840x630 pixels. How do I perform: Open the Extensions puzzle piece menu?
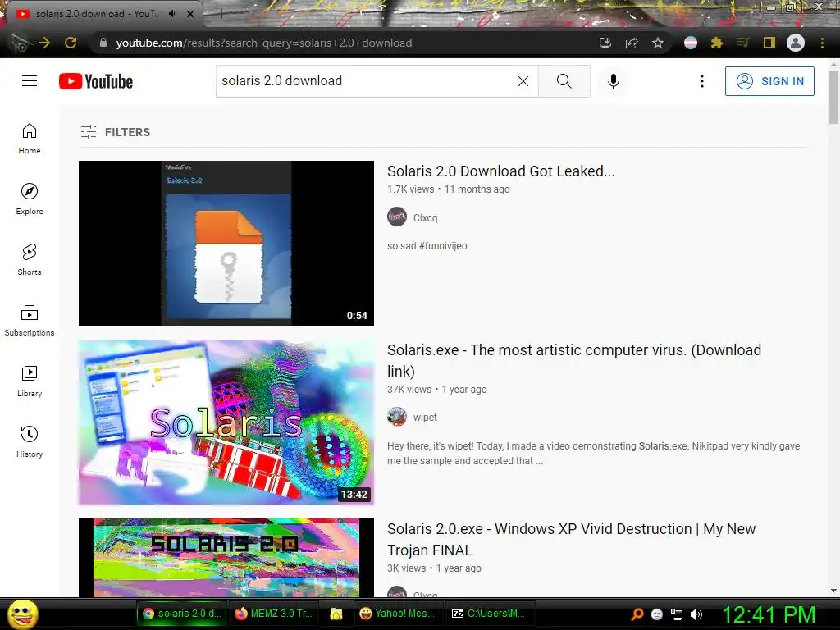click(717, 43)
